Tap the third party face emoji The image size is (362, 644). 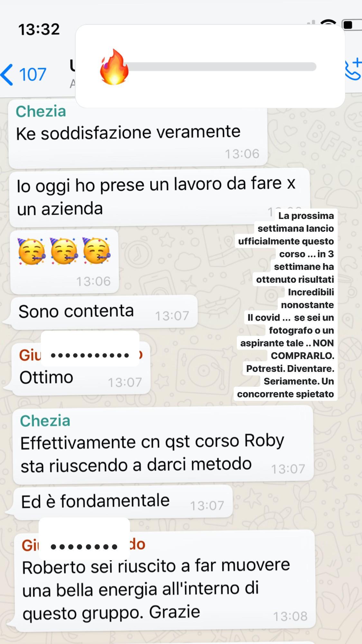click(97, 251)
